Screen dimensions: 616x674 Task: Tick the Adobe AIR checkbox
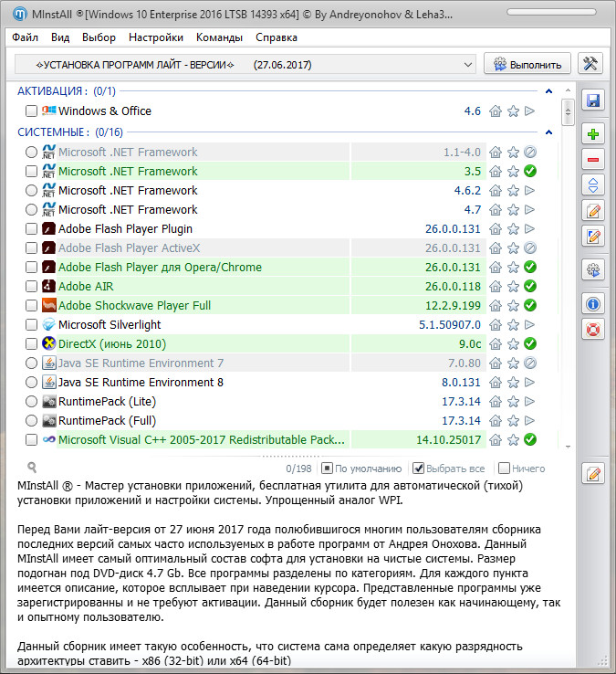click(x=32, y=287)
